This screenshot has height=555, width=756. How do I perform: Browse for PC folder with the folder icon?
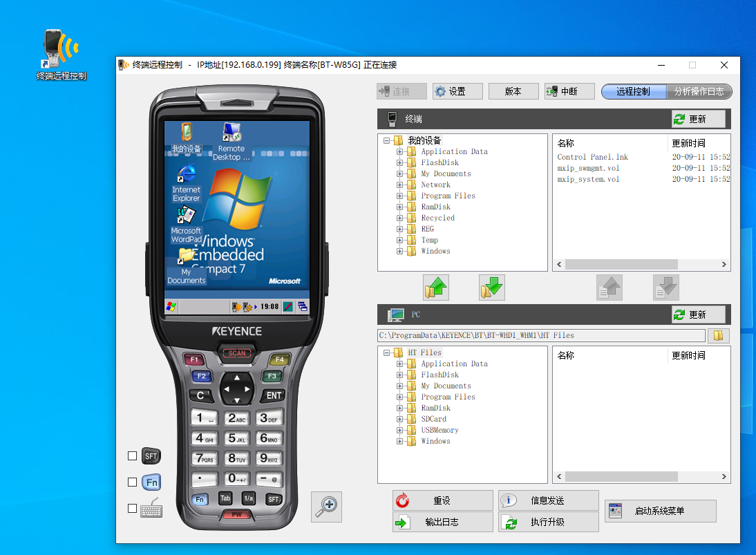tap(719, 335)
